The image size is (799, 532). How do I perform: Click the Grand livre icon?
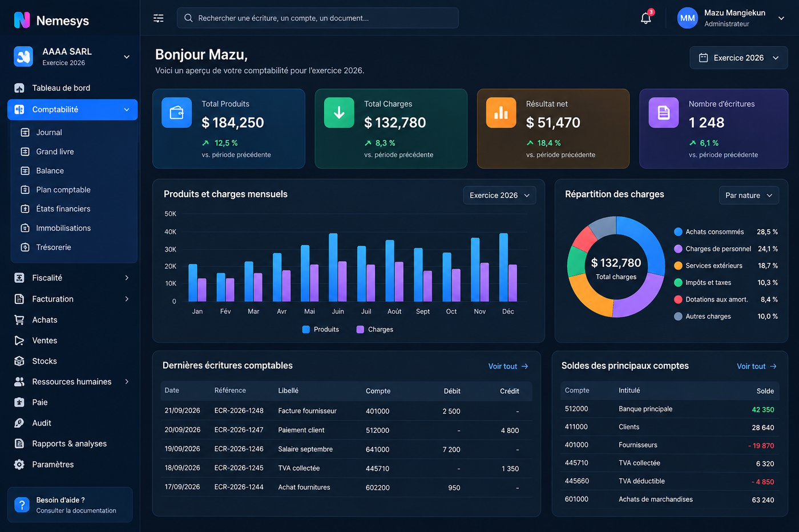pos(25,152)
